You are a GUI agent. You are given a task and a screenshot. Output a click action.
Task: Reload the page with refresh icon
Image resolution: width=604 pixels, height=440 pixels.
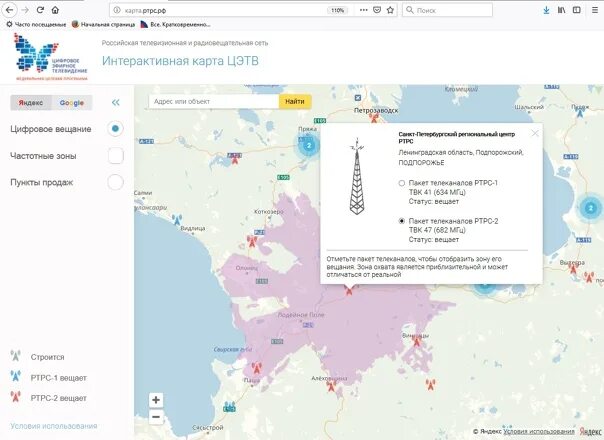40,10
